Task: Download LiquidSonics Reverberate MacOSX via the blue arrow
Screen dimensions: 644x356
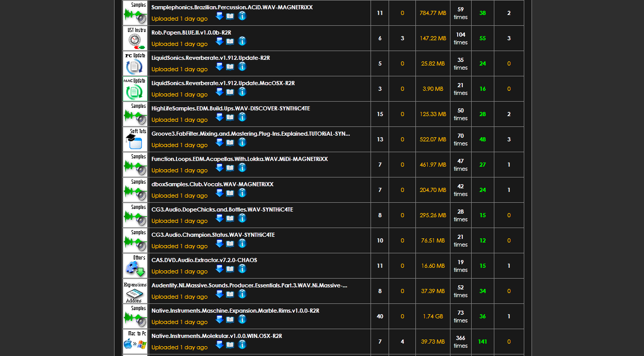Action: tap(219, 92)
